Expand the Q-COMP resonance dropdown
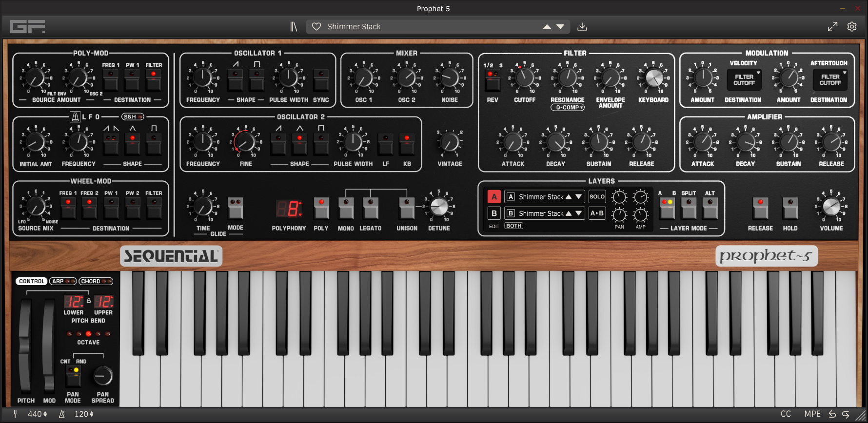Image resolution: width=868 pixels, height=423 pixels. (x=568, y=108)
